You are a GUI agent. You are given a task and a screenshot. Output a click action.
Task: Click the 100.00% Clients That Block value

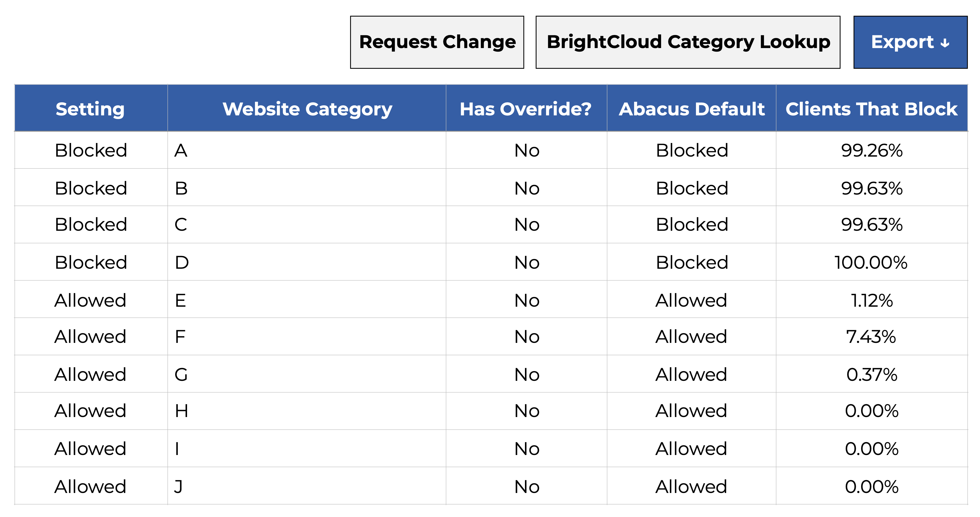(871, 262)
